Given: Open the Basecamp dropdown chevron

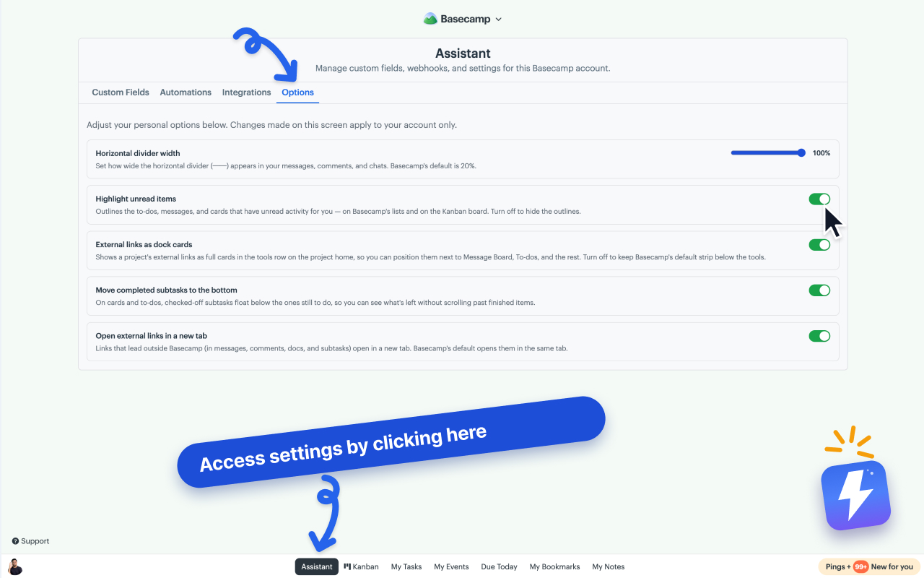Looking at the screenshot, I should point(499,20).
